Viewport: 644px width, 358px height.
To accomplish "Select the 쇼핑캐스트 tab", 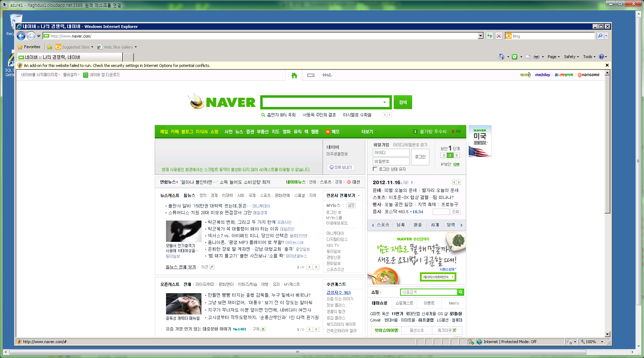I will pyautogui.click(x=404, y=303).
